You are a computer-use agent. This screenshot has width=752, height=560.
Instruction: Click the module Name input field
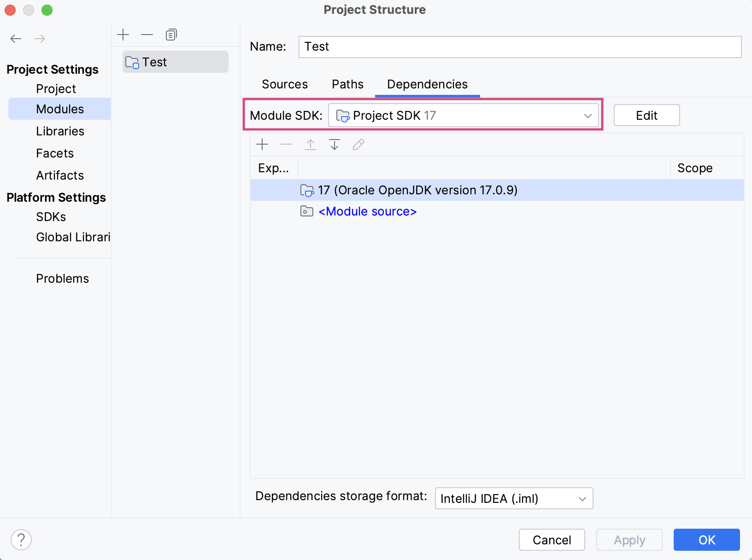click(x=520, y=47)
